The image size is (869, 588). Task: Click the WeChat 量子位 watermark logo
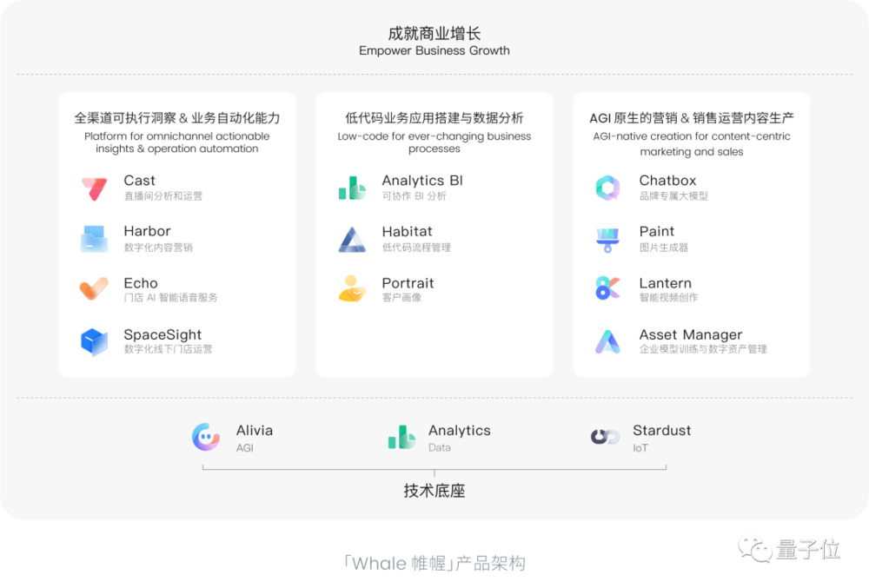point(789,549)
